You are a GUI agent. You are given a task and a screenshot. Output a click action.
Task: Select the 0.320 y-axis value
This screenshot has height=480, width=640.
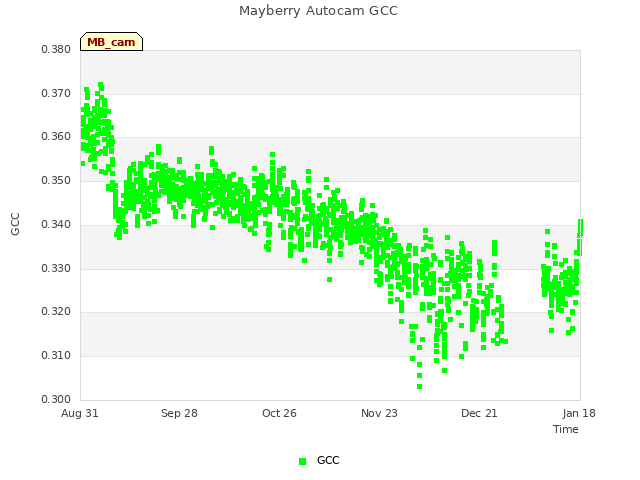(x=56, y=311)
